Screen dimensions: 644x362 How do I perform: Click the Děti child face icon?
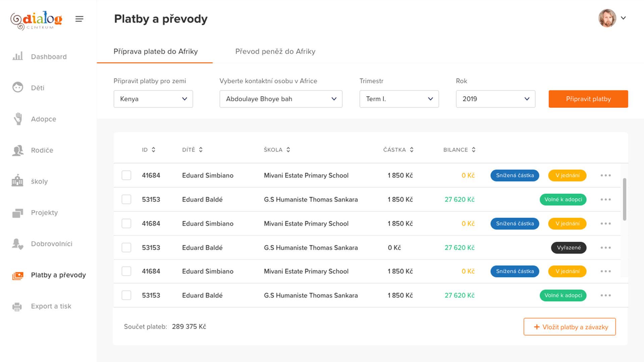pos(18,87)
